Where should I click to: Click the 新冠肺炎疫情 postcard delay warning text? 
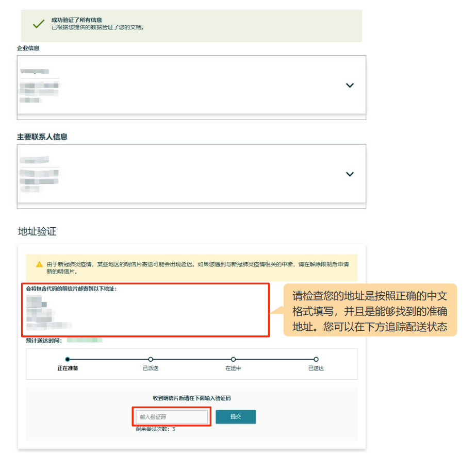point(198,267)
